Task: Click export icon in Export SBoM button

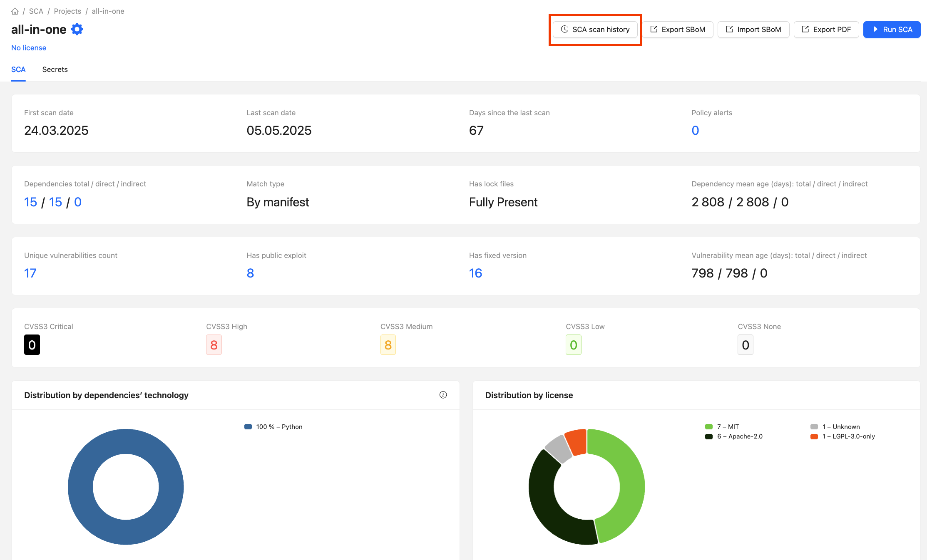Action: [x=654, y=29]
